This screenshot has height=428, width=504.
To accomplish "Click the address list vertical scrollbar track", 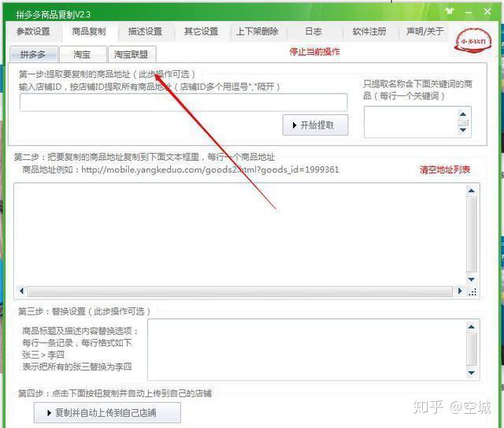I will (x=472, y=235).
